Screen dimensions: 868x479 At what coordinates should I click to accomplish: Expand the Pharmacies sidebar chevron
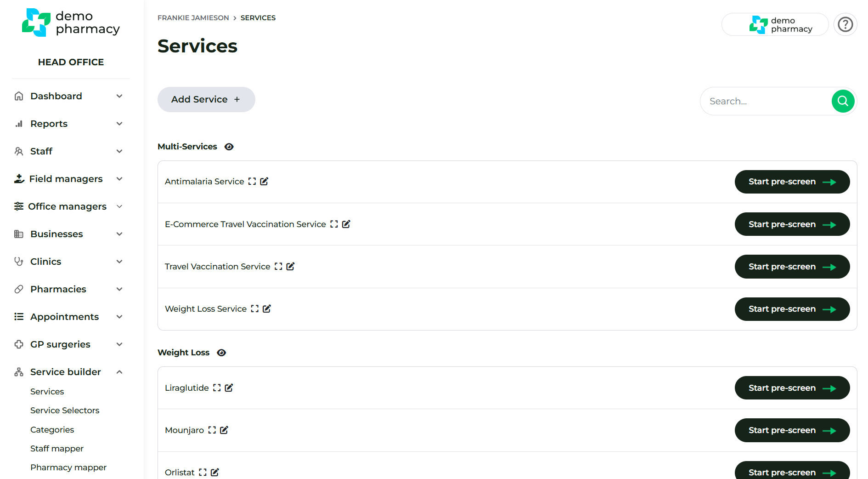coord(119,289)
